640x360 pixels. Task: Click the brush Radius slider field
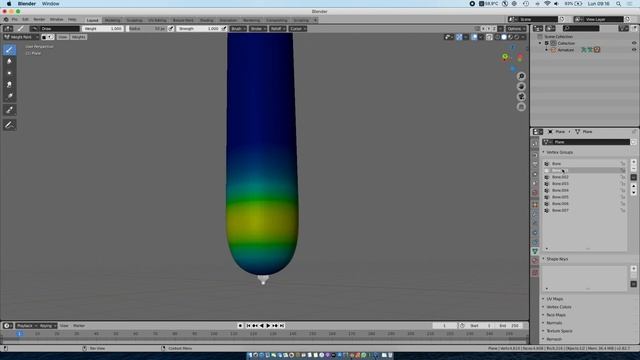click(146, 29)
